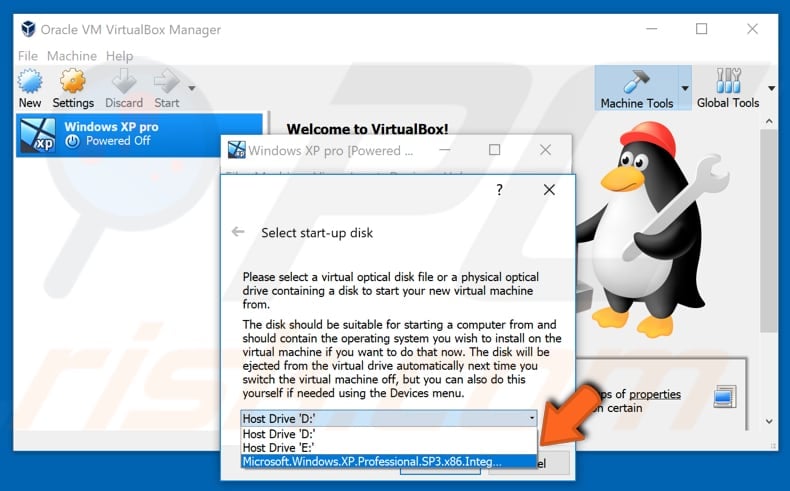Image resolution: width=790 pixels, height=491 pixels.
Task: Open the Help menu
Action: (x=119, y=56)
